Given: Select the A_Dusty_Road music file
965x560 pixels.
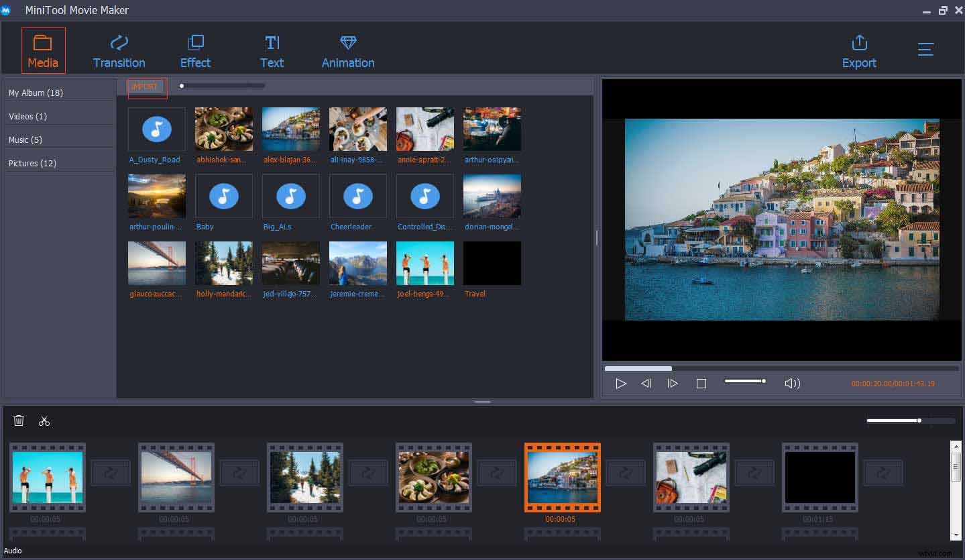Looking at the screenshot, I should (156, 130).
